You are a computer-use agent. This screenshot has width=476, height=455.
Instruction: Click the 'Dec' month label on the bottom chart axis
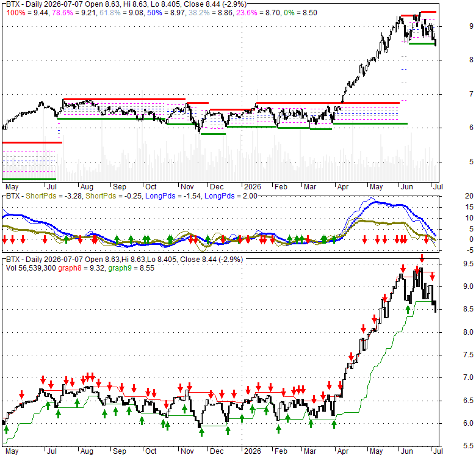point(217,451)
